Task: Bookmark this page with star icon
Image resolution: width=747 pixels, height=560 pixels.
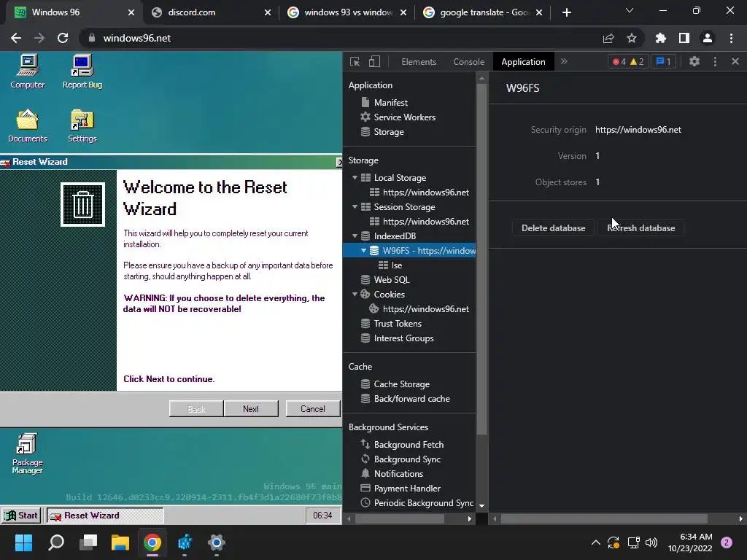Action: click(632, 38)
